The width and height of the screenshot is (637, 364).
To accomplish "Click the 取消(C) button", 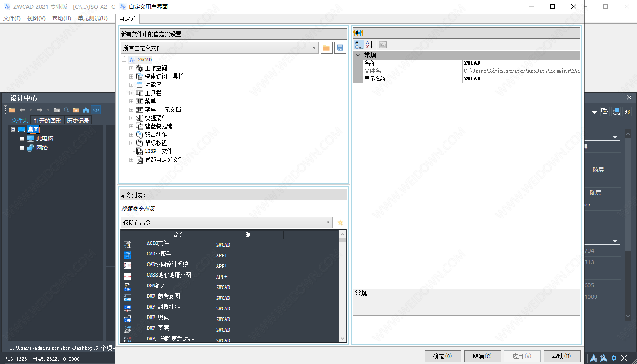I will click(482, 356).
